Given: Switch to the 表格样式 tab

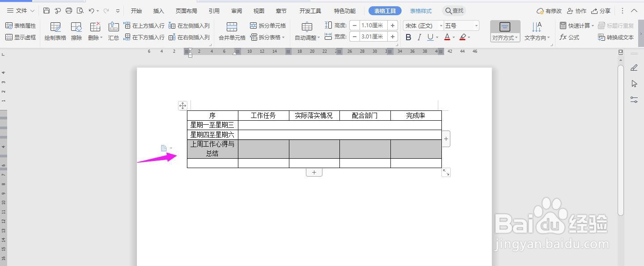Looking at the screenshot, I should tap(421, 11).
